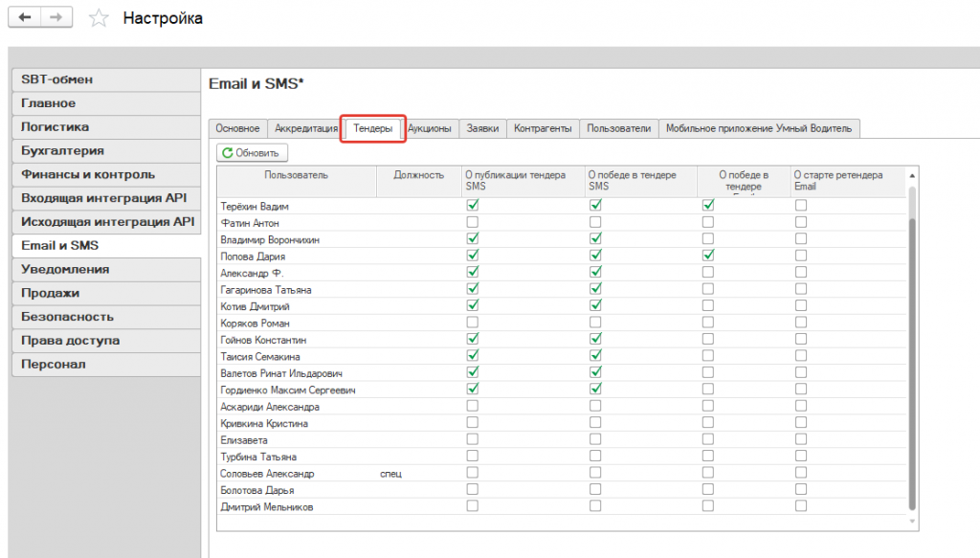The height and width of the screenshot is (558, 980).
Task: Click the table scrollbar up arrow
Action: click(x=912, y=175)
